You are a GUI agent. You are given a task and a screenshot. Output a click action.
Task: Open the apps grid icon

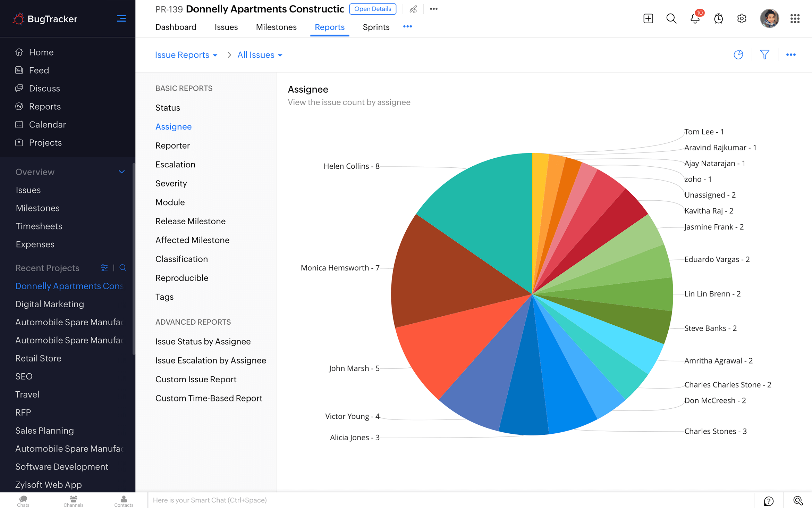tap(795, 18)
